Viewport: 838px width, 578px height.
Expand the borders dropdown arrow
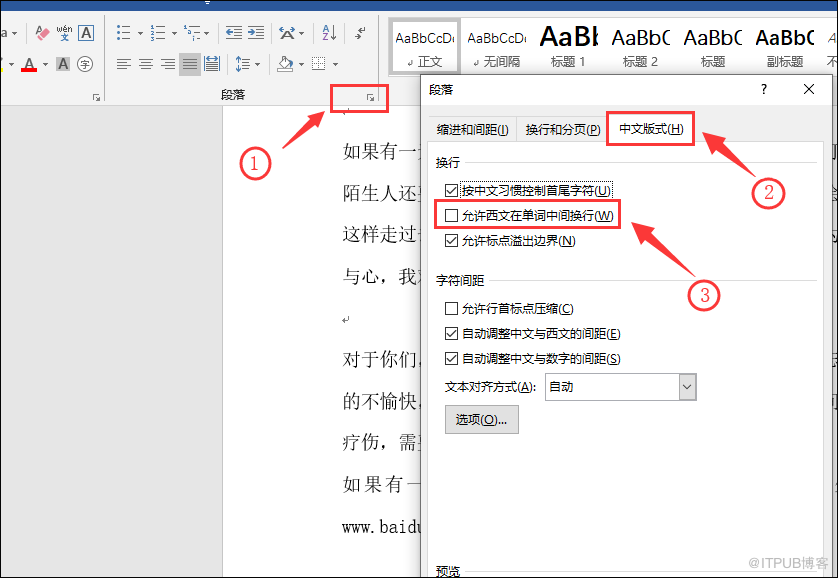point(335,65)
